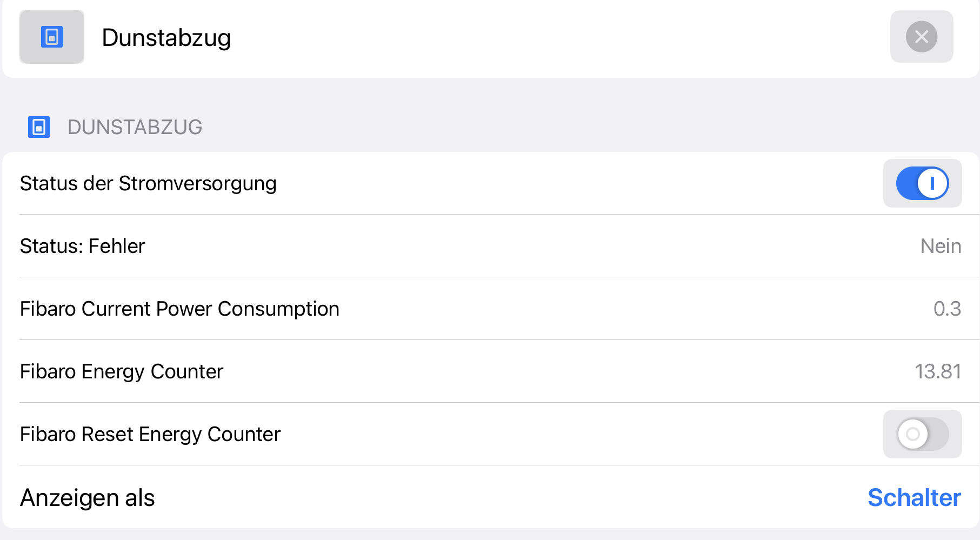Close the Dunstabzug detail panel
This screenshot has width=980, height=540.
921,37
